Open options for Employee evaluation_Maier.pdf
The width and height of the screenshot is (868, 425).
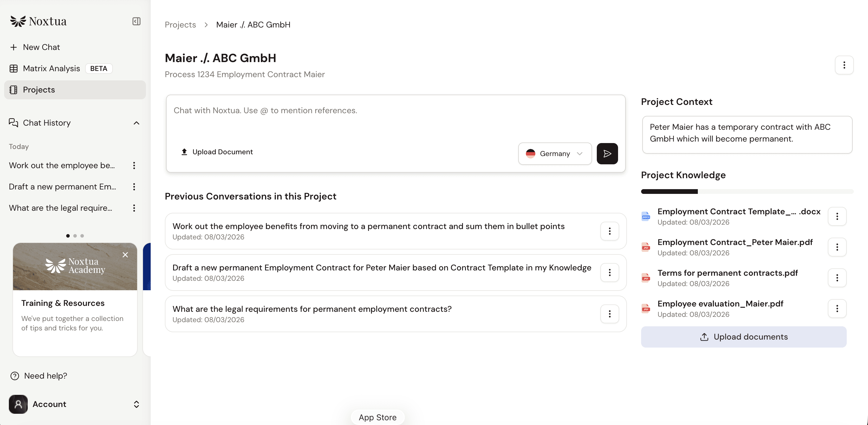[837, 309]
